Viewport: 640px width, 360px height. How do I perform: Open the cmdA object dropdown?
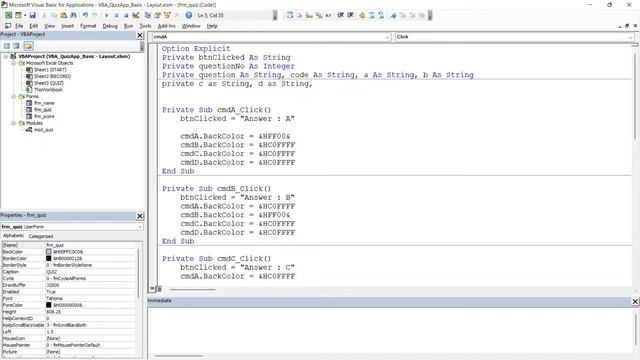(x=387, y=37)
